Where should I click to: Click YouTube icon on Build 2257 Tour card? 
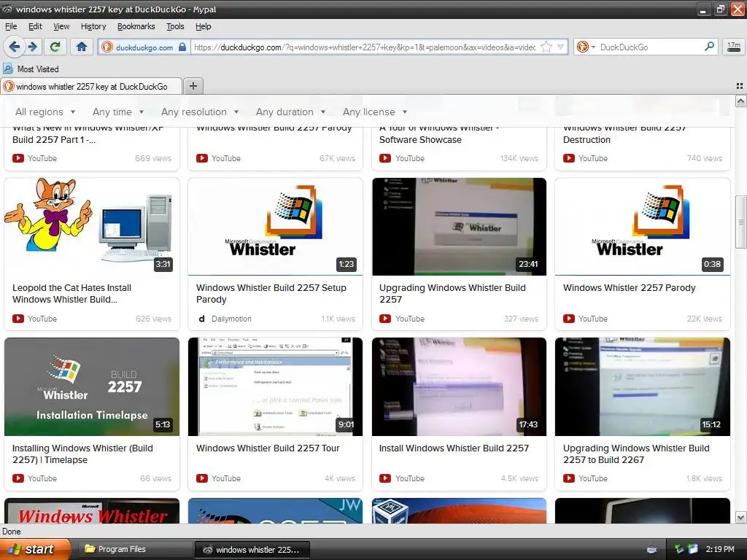pyautogui.click(x=202, y=478)
